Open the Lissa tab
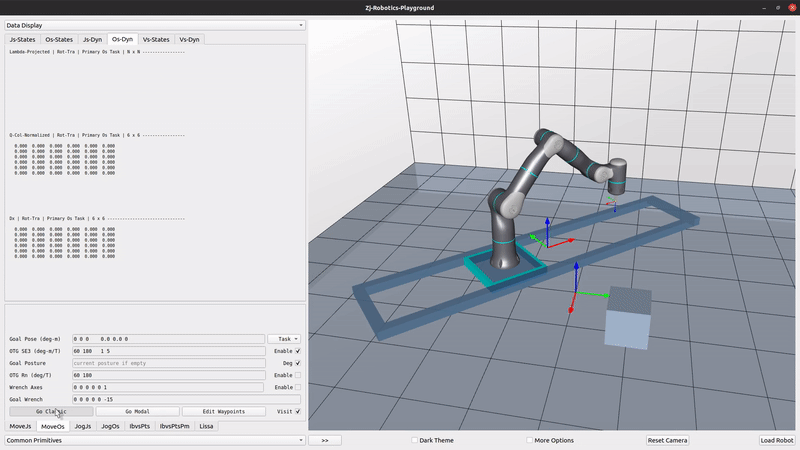Screen dimensions: 800x450 (206, 426)
